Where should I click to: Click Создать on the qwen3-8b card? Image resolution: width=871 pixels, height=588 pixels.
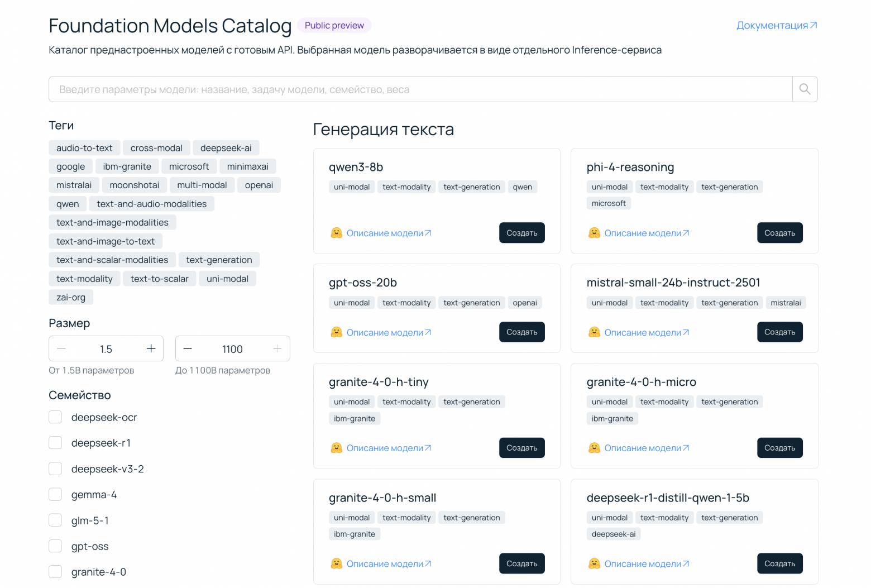point(521,232)
